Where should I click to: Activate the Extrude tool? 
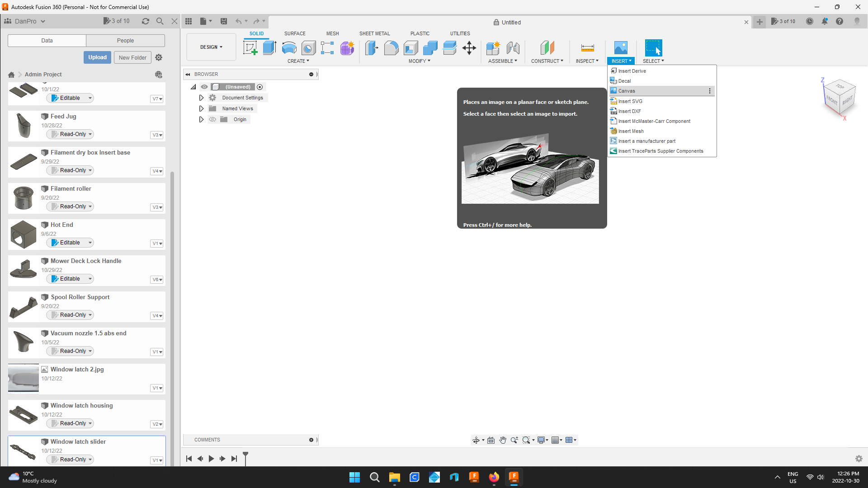[x=269, y=48]
